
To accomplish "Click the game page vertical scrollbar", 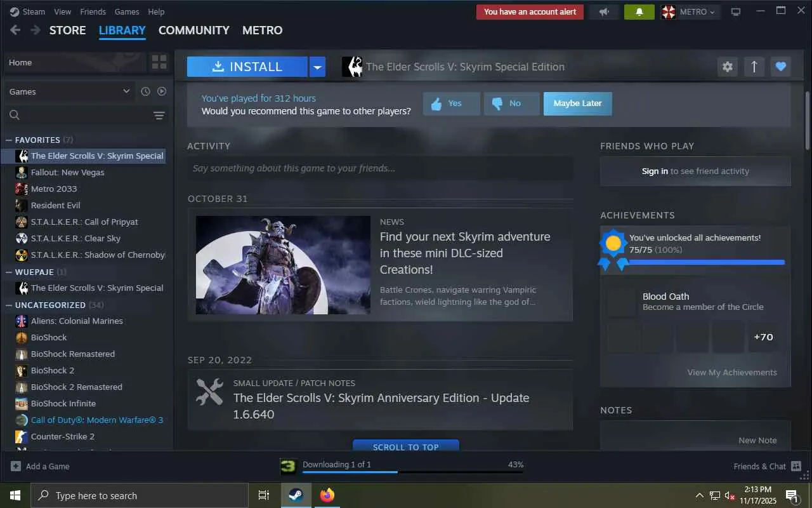I will [x=808, y=121].
